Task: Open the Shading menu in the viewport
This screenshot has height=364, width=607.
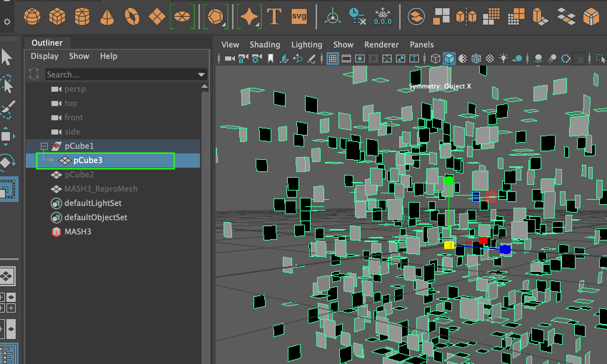Action: (265, 44)
